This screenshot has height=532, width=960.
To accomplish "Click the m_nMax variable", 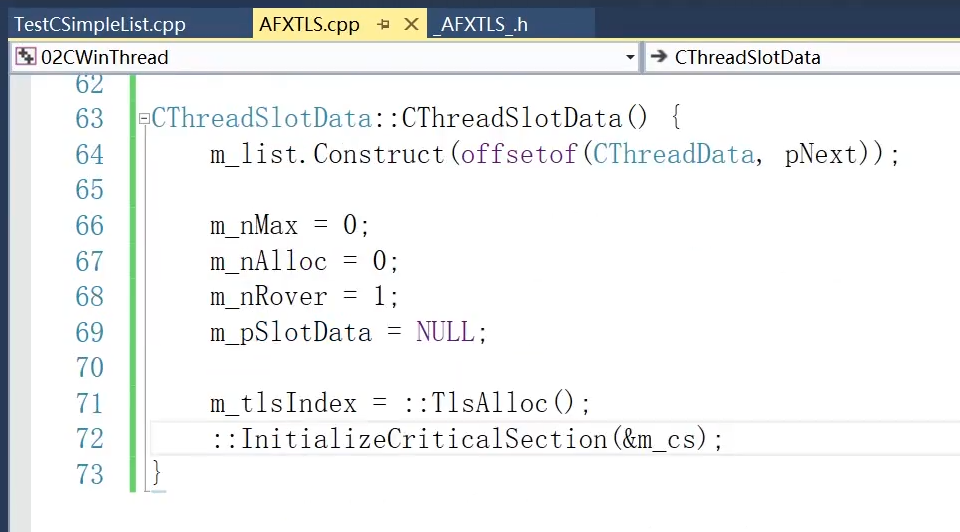I will [x=254, y=226].
